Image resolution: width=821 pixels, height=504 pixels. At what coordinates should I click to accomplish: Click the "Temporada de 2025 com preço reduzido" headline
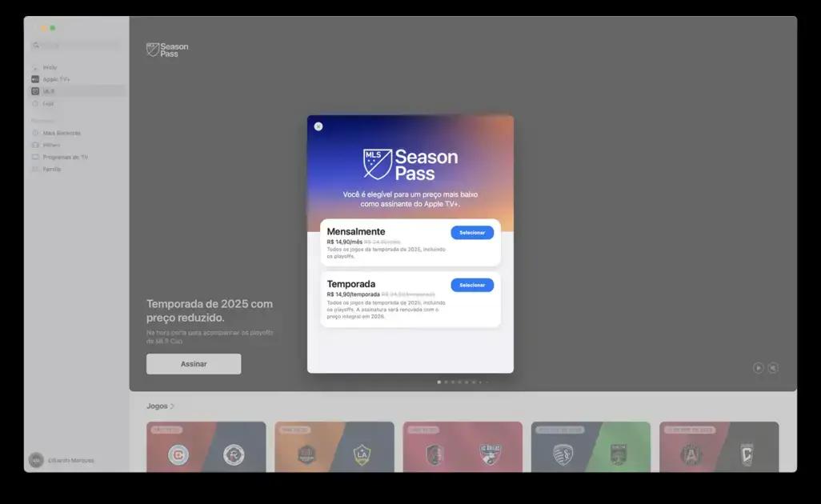[x=210, y=311]
